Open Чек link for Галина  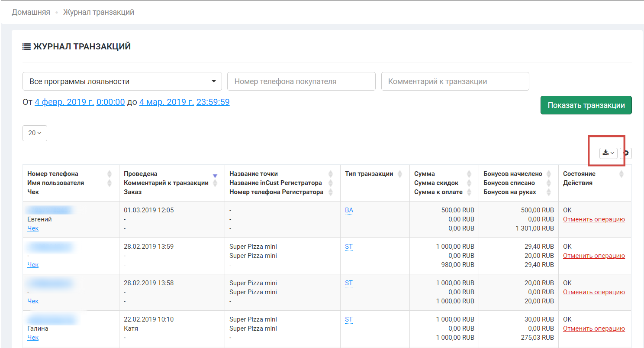pos(33,338)
